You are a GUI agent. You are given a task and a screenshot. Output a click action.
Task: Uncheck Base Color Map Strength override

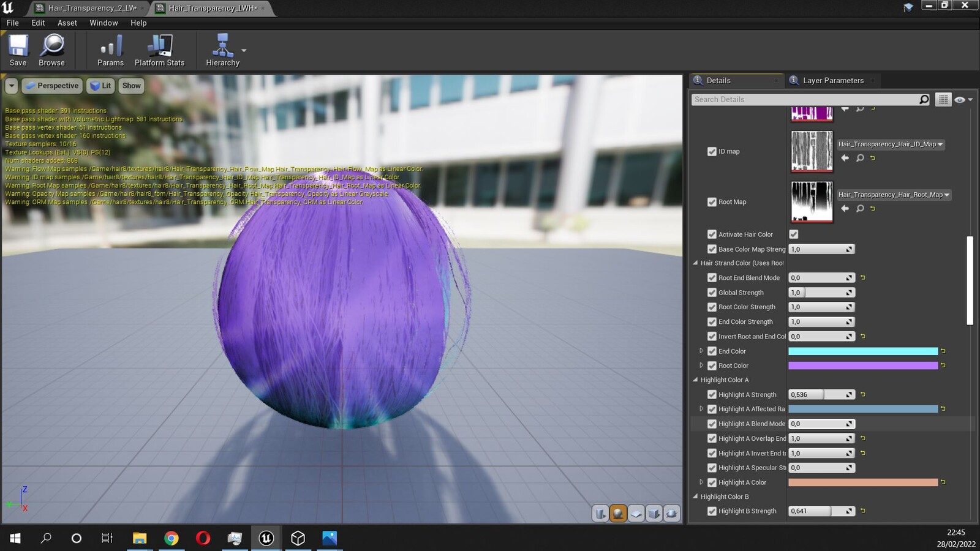click(x=712, y=249)
